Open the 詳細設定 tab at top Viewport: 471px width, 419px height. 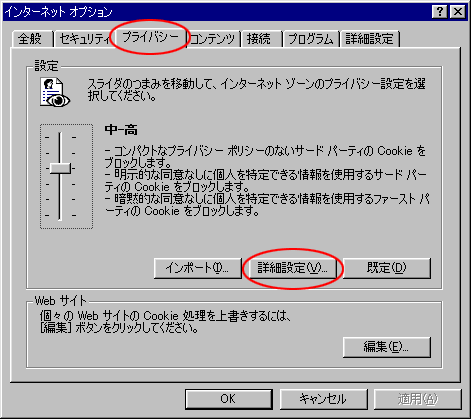[369, 39]
